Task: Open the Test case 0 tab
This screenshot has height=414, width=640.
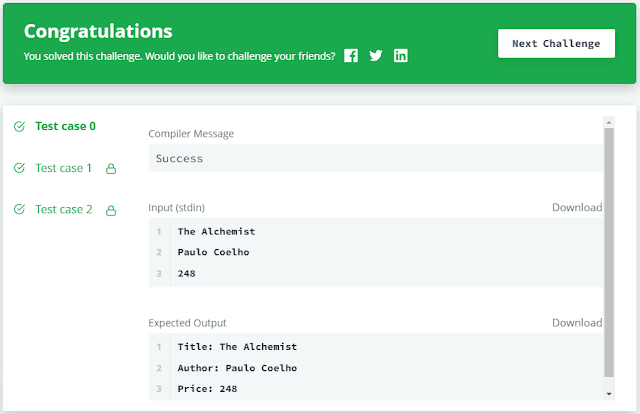Action: tap(65, 126)
